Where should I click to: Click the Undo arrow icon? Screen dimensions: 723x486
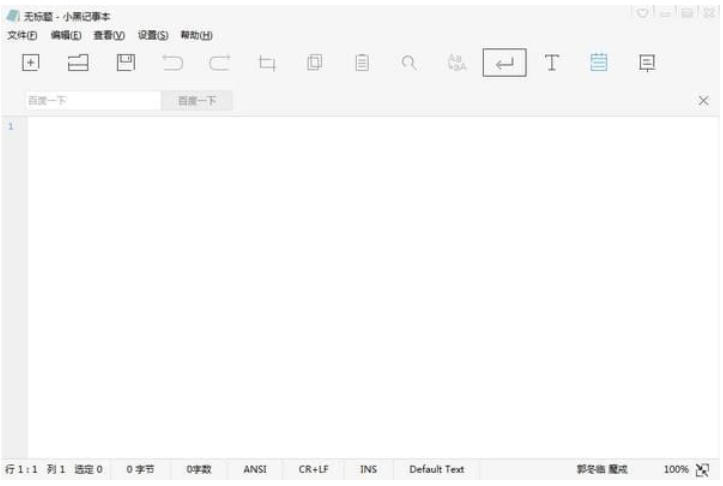(x=173, y=63)
